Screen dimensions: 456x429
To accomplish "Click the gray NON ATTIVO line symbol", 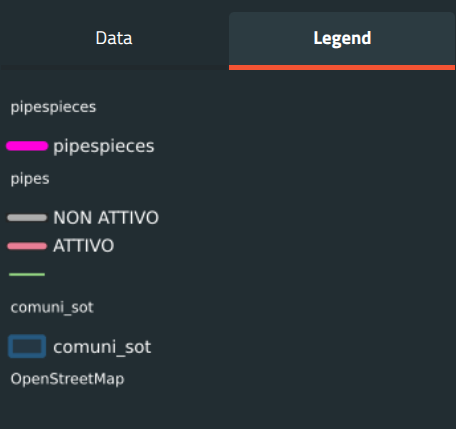I will tap(27, 218).
